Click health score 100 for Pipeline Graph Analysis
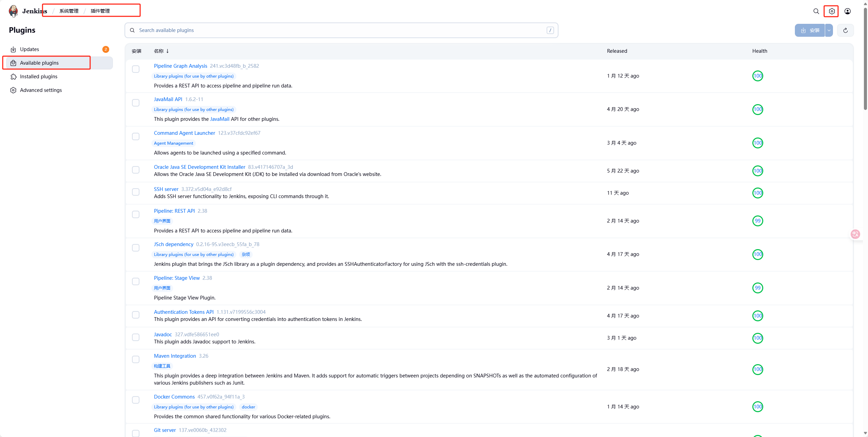 coord(757,76)
